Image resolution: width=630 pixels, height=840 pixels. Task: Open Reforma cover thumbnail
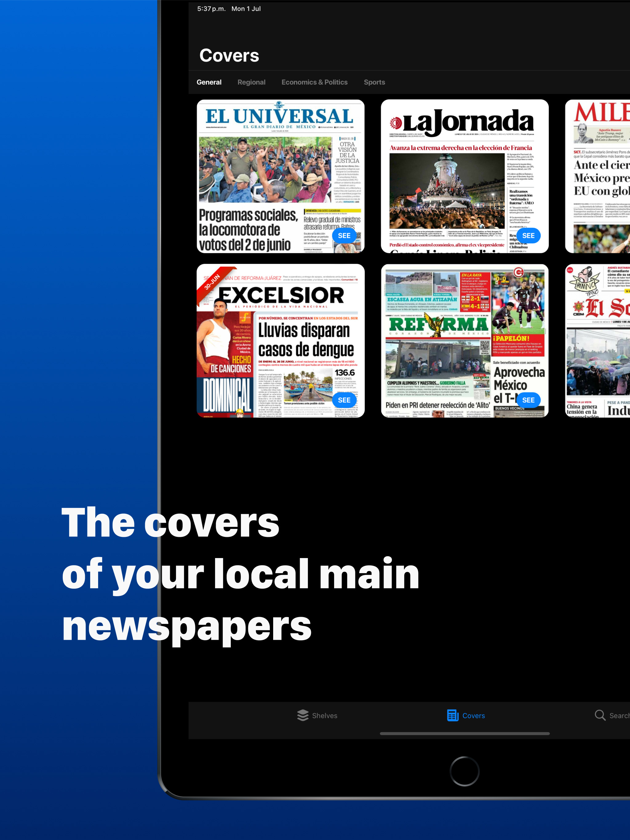465,341
